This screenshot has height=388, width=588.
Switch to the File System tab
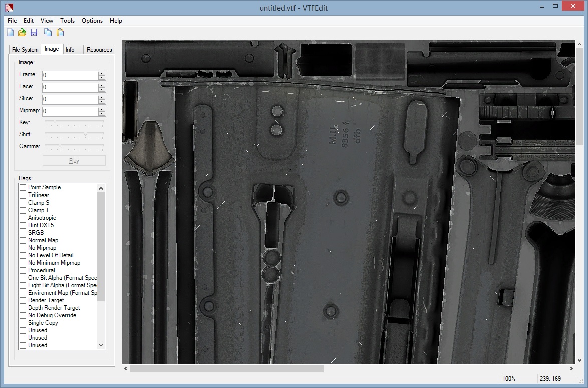(25, 50)
